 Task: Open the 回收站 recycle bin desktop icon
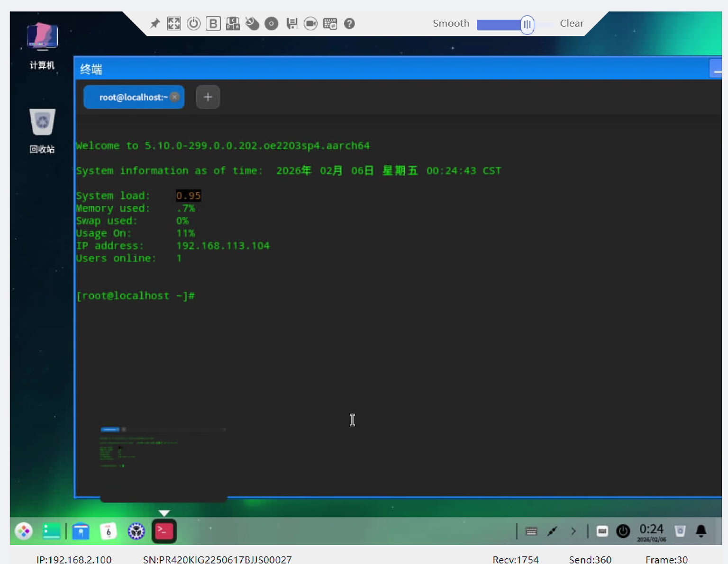42,131
